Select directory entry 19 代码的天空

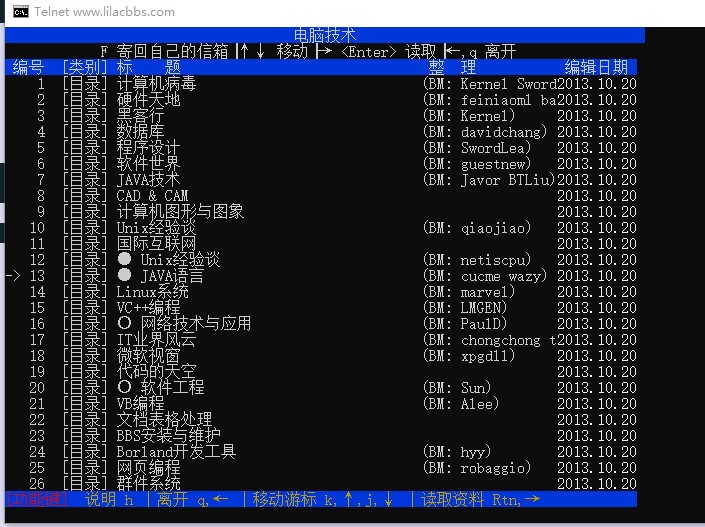click(156, 372)
